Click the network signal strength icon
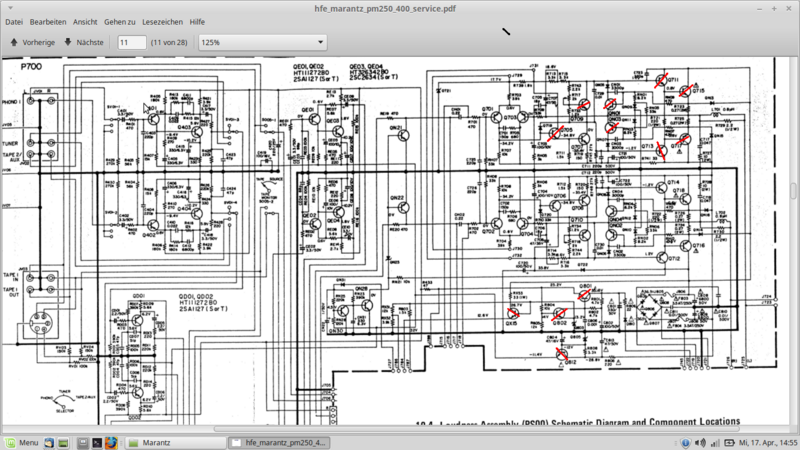The image size is (800, 450). coord(715,442)
